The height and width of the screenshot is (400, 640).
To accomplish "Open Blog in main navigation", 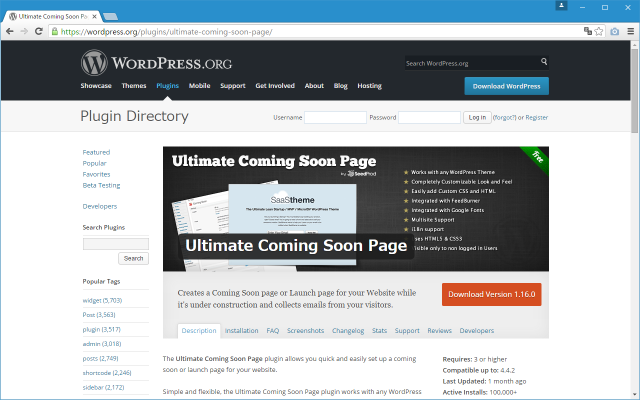I will tap(340, 86).
